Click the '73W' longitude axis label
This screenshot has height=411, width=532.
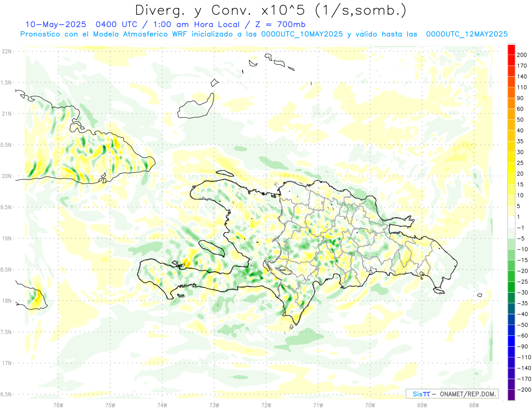[214, 405]
